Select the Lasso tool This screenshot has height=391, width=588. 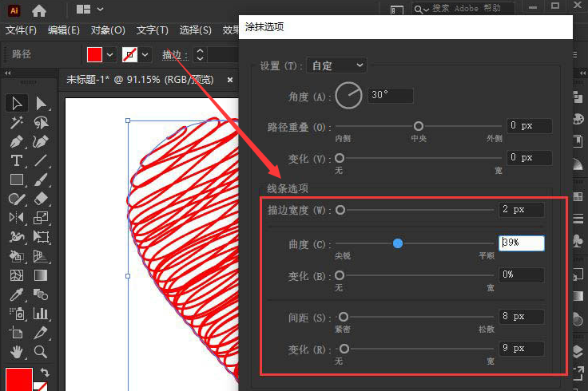(41, 122)
